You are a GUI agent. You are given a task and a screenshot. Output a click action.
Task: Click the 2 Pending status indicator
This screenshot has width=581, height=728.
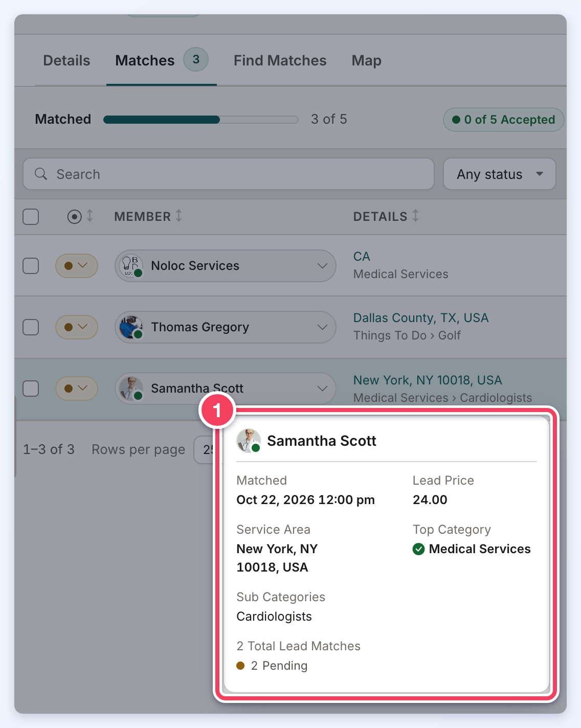click(272, 666)
